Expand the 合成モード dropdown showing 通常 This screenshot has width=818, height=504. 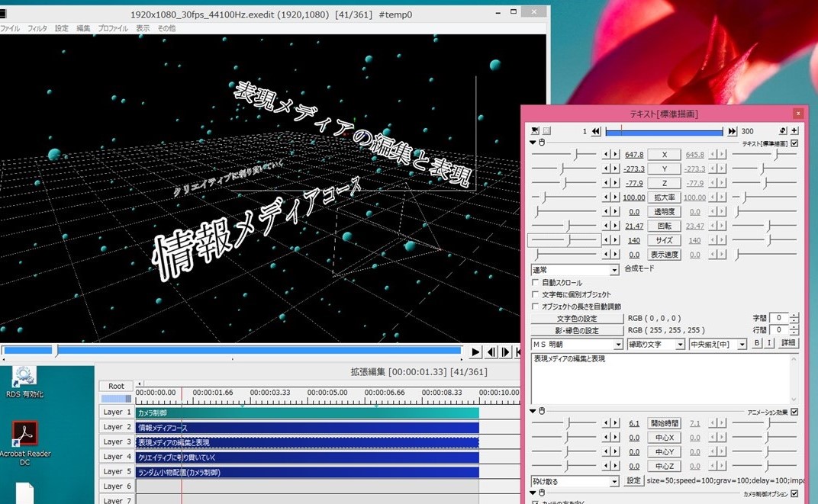pyautogui.click(x=575, y=270)
